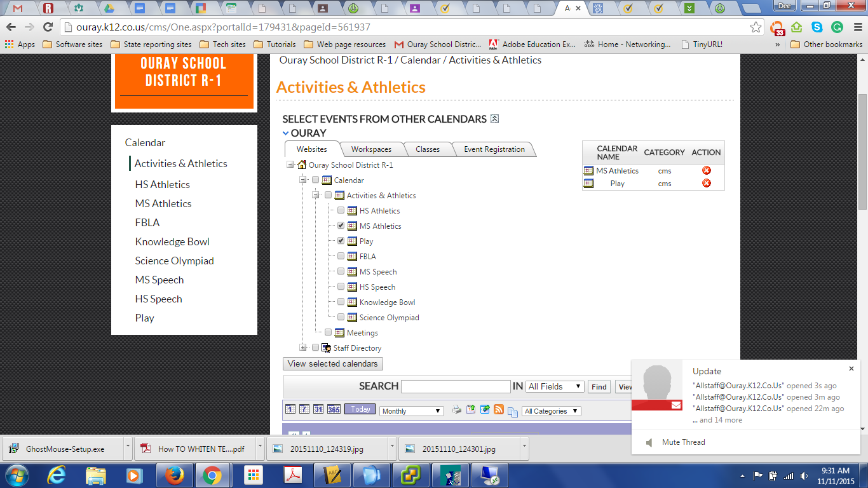Click the Today button
868x488 pixels.
pyautogui.click(x=360, y=409)
